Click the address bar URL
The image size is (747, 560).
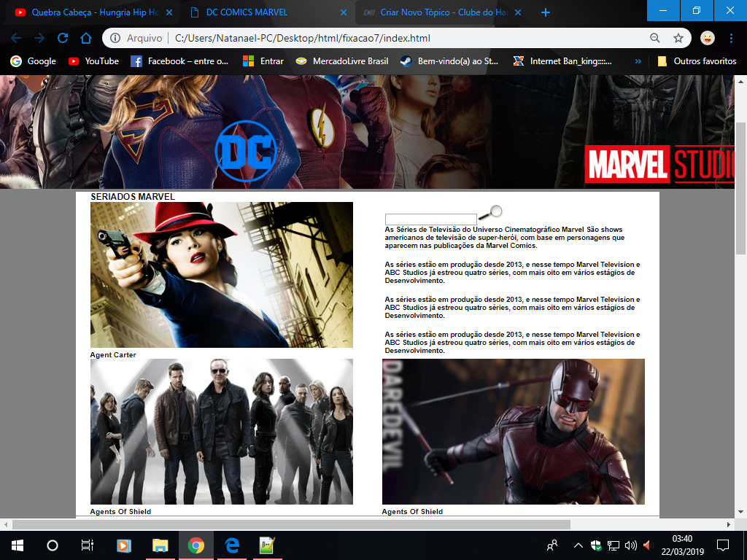[303, 38]
